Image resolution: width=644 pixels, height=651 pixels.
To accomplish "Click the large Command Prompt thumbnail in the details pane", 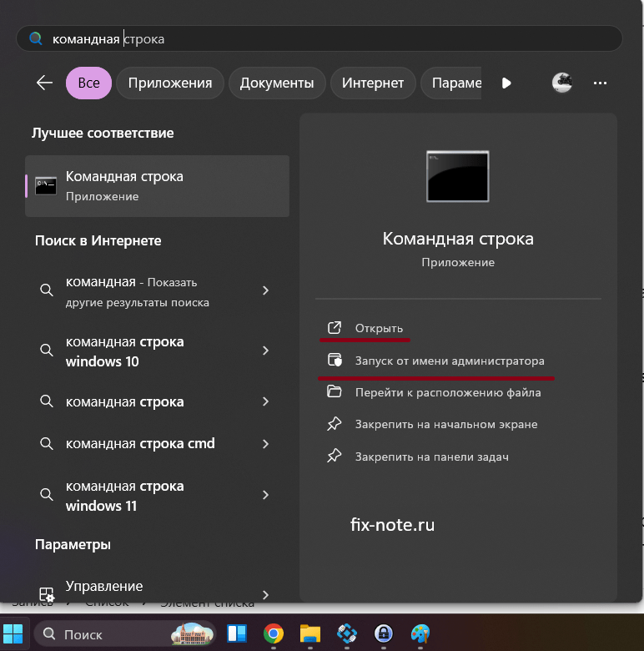I will coord(458,176).
